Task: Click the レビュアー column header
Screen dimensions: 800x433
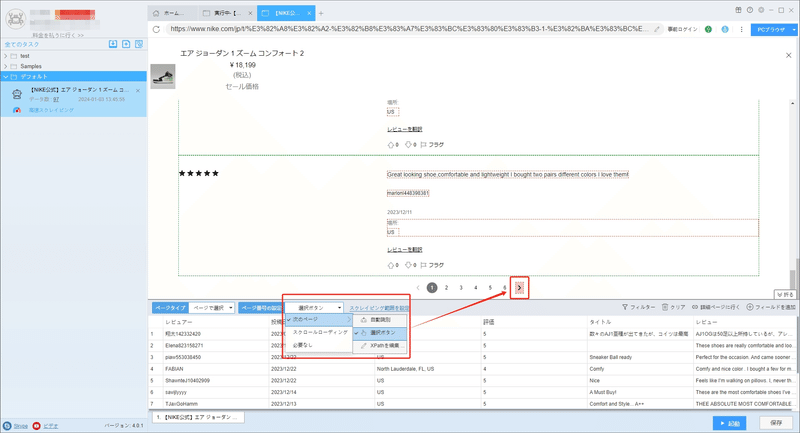Action: coord(215,322)
